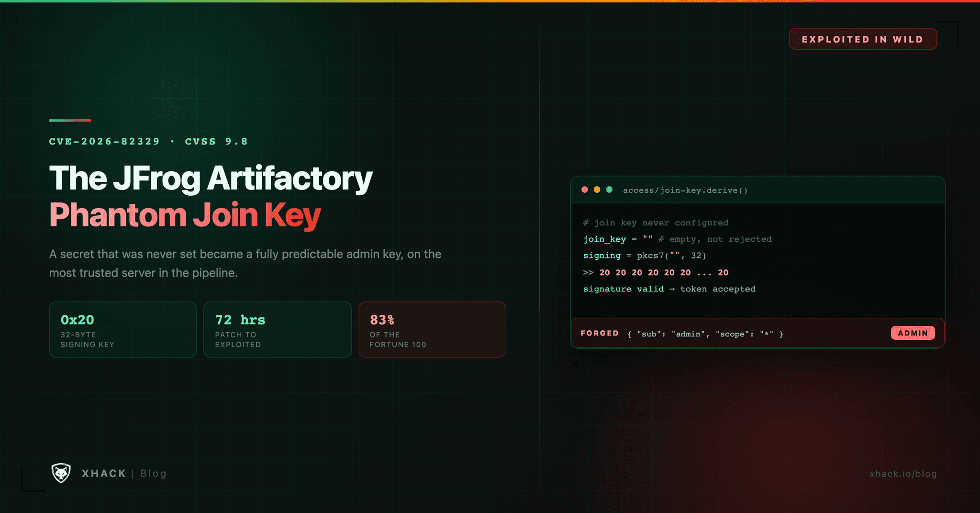980x513 pixels.
Task: Click the XHACK fox shield logo
Action: [x=61, y=473]
